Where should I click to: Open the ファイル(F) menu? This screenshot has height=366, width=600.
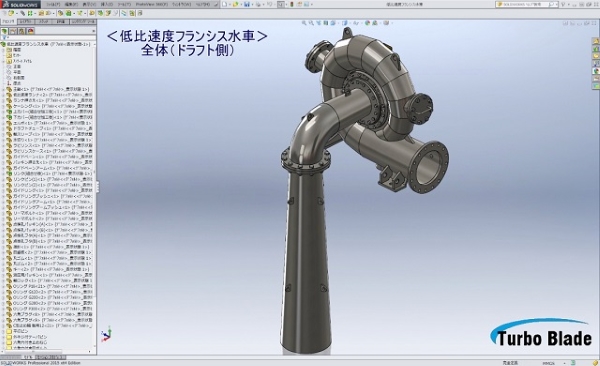(54, 4)
